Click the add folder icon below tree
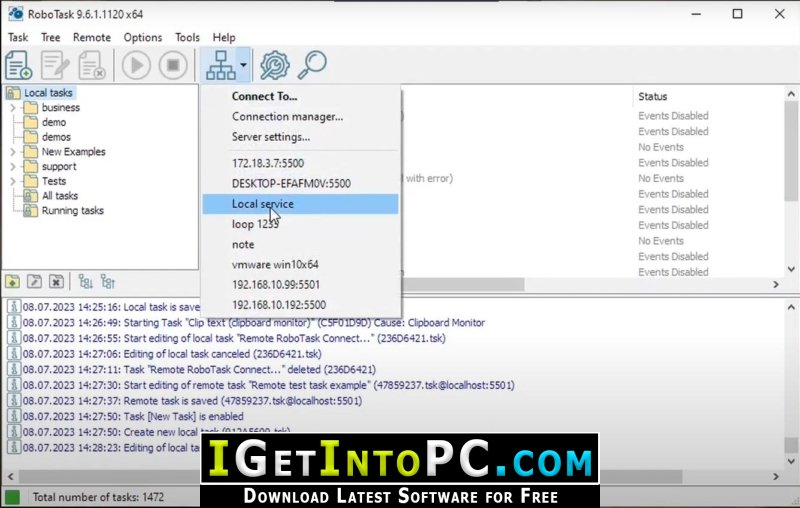 click(13, 282)
